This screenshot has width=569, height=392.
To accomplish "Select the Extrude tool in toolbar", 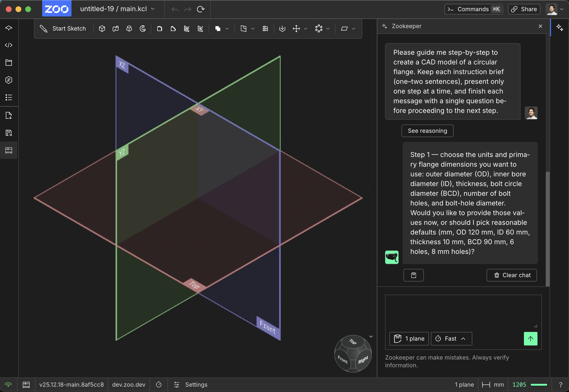I will [x=102, y=29].
